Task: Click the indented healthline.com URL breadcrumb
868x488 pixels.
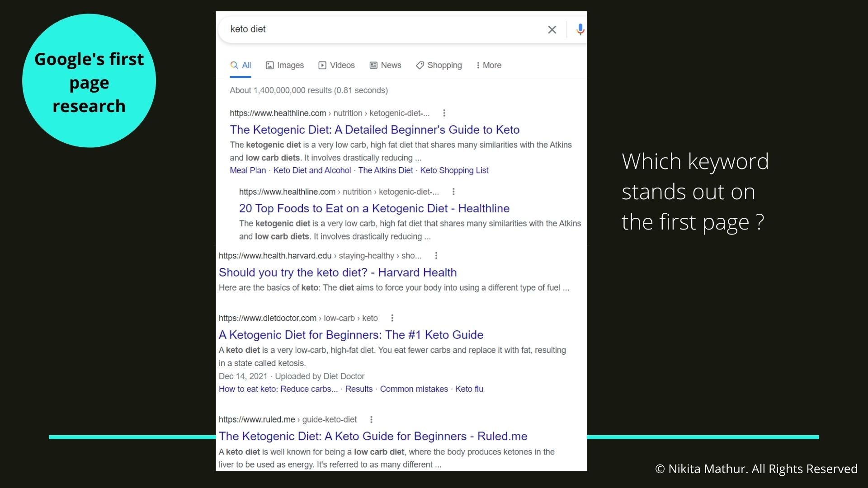Action: click(339, 192)
